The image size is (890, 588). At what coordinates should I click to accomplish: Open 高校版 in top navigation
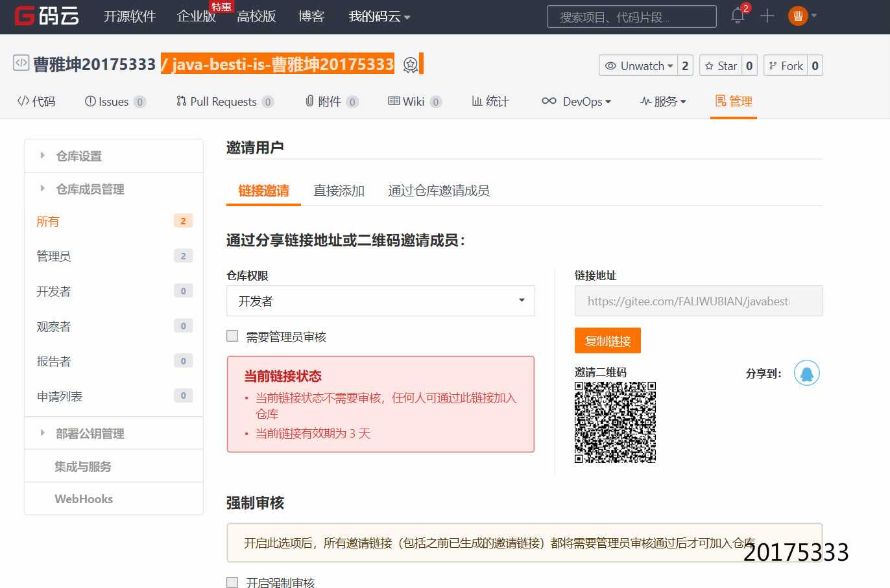coord(256,16)
